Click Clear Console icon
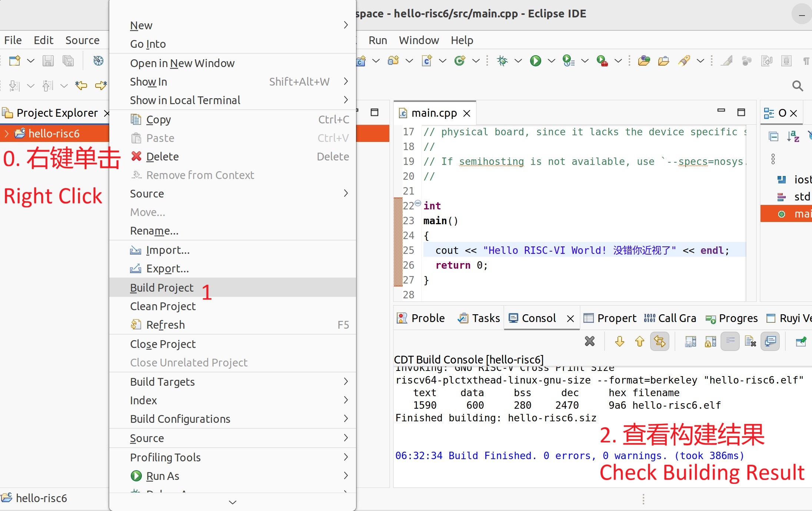 click(750, 341)
